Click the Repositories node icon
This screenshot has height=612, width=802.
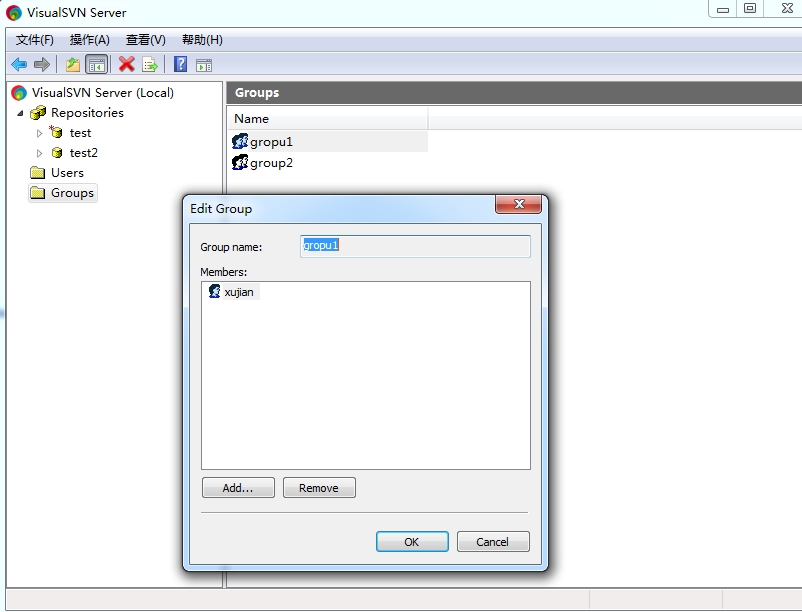[x=38, y=112]
